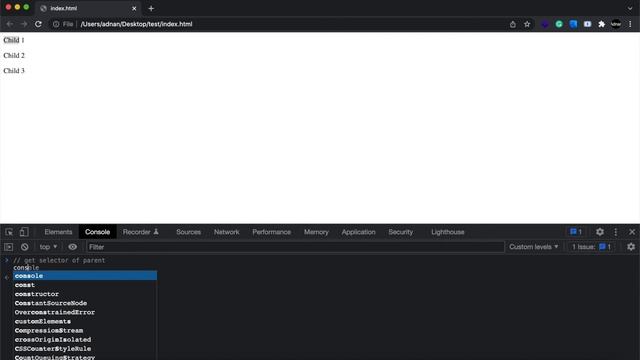Image resolution: width=640 pixels, height=360 pixels.
Task: Open the top context dropdown
Action: (48, 247)
